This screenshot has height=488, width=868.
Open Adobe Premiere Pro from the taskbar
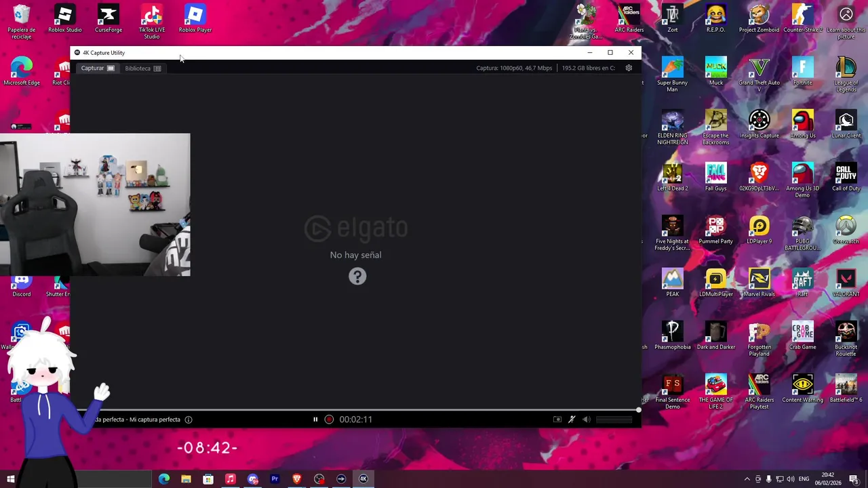(x=275, y=479)
